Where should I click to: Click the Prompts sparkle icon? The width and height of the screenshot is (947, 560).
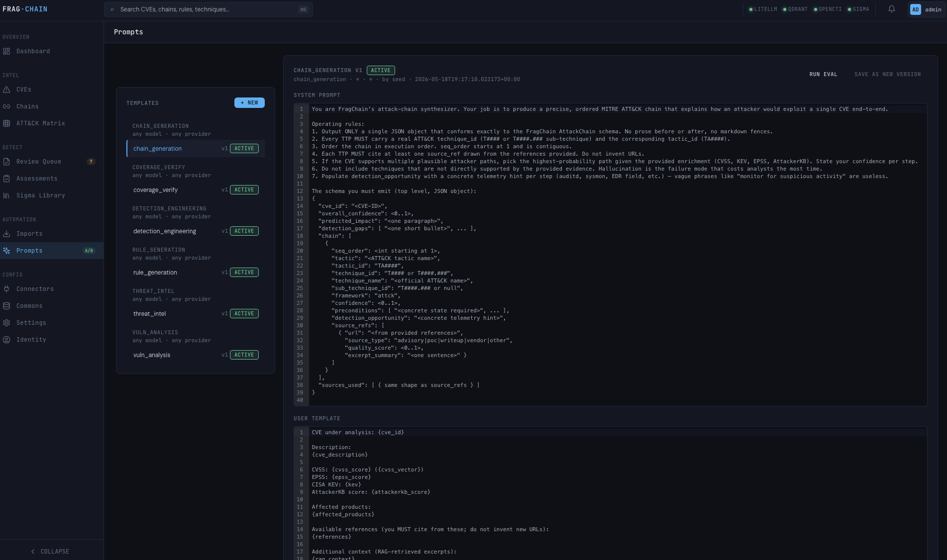[x=6, y=251]
